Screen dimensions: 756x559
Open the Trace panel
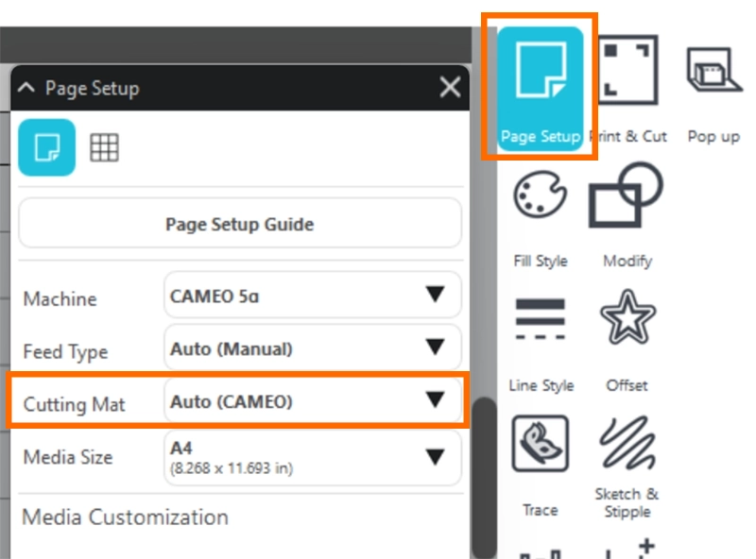540,445
